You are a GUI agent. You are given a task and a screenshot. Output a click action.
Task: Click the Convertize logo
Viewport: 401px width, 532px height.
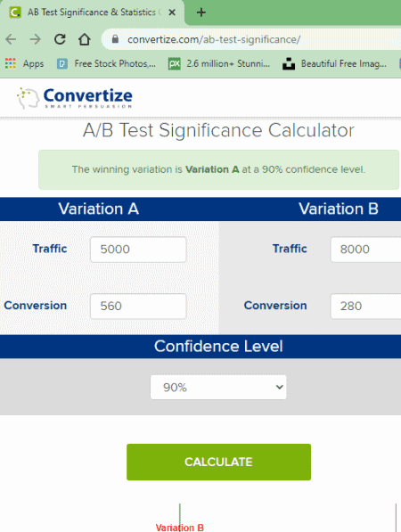coord(75,98)
